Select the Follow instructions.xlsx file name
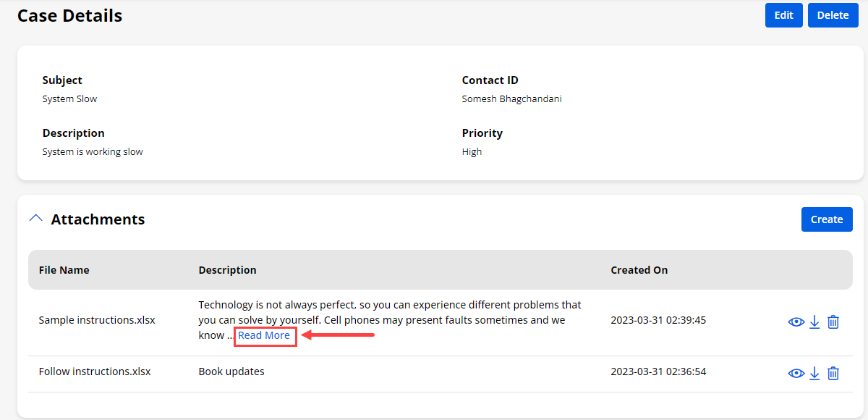The width and height of the screenshot is (868, 420). [95, 371]
